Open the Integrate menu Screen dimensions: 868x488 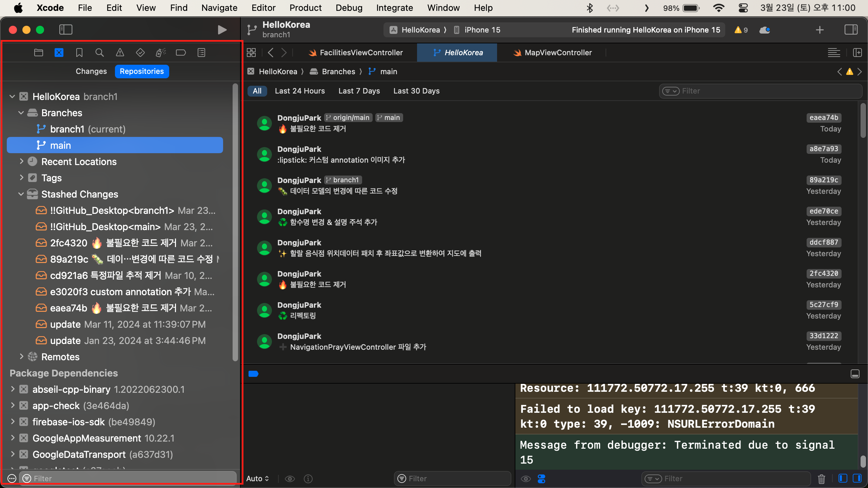click(x=394, y=8)
